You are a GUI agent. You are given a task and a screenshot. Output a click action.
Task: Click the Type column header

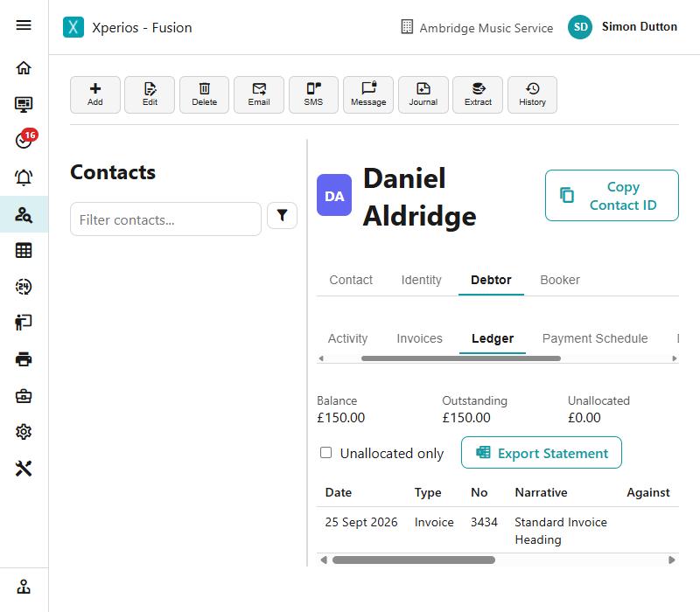(x=428, y=492)
